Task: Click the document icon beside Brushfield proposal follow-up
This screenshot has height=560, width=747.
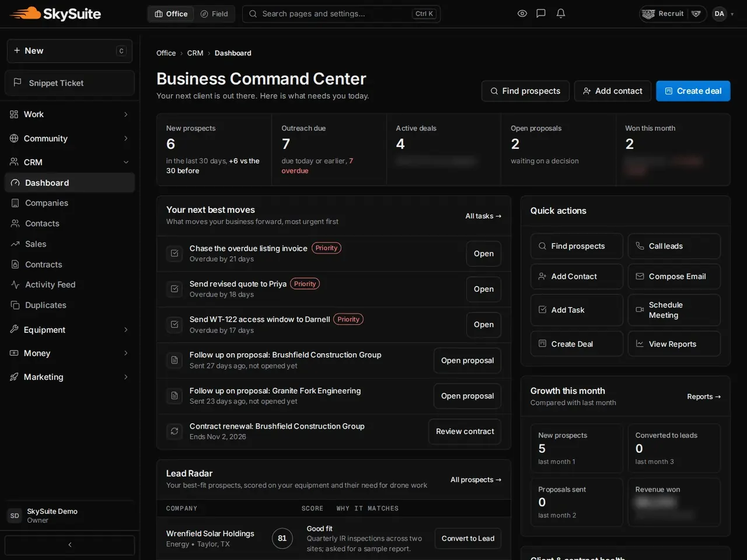Action: 174,360
